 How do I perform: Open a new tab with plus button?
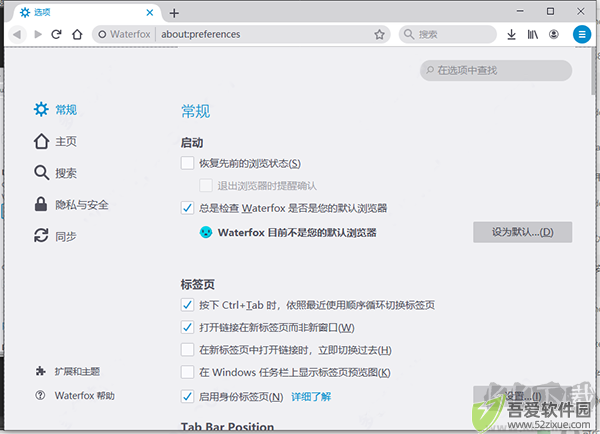[174, 13]
